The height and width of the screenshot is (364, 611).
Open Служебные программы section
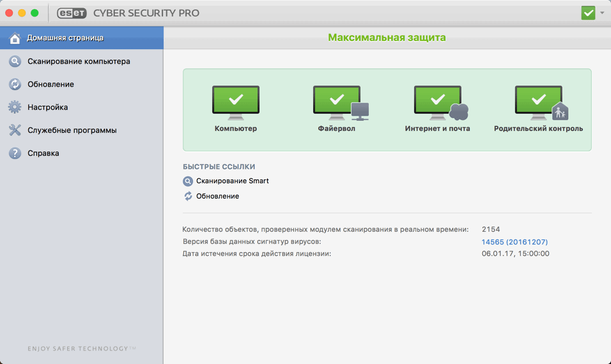coord(81,130)
